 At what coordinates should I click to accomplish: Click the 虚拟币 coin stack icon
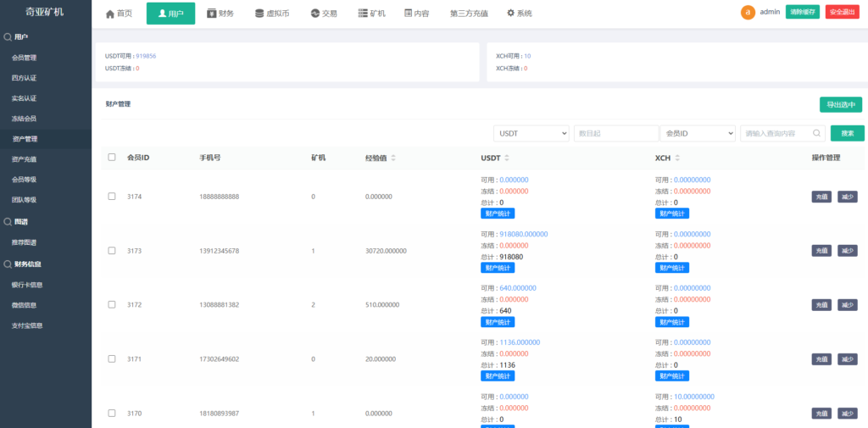coord(259,14)
